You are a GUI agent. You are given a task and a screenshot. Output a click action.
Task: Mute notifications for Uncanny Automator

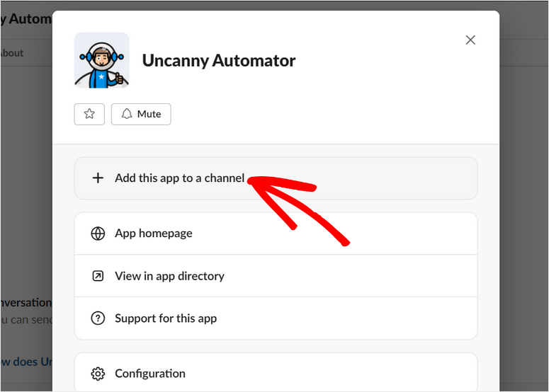(141, 114)
